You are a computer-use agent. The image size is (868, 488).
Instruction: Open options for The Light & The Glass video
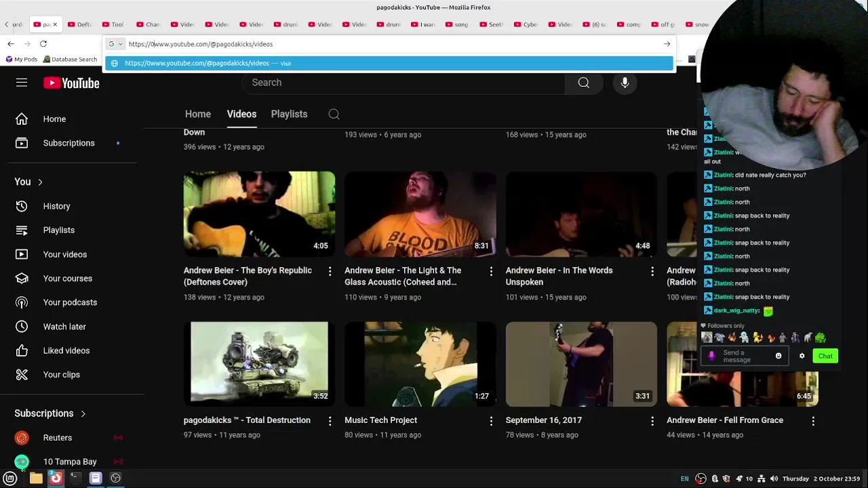click(x=491, y=271)
